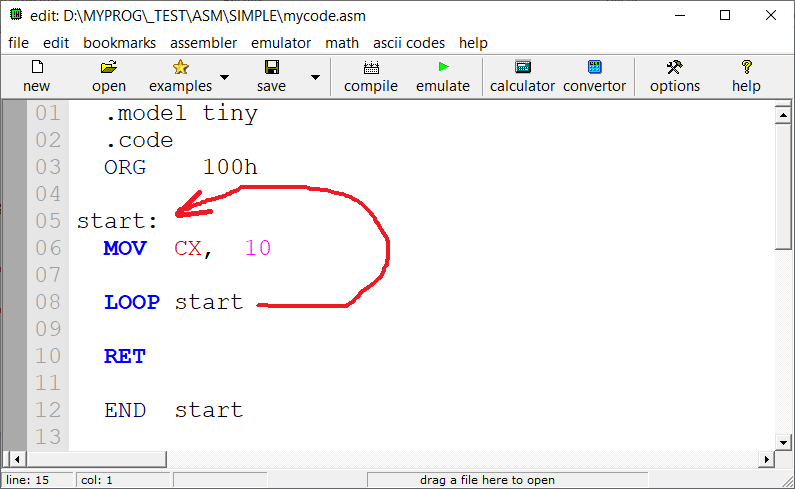This screenshot has height=489, width=795.
Task: Click the 'start:' label on line 05
Action: click(118, 221)
